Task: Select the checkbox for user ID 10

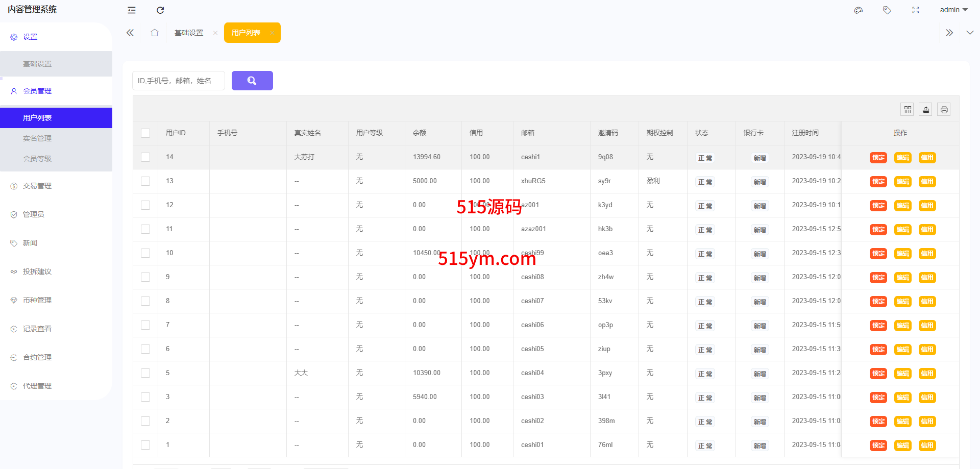Action: [145, 253]
